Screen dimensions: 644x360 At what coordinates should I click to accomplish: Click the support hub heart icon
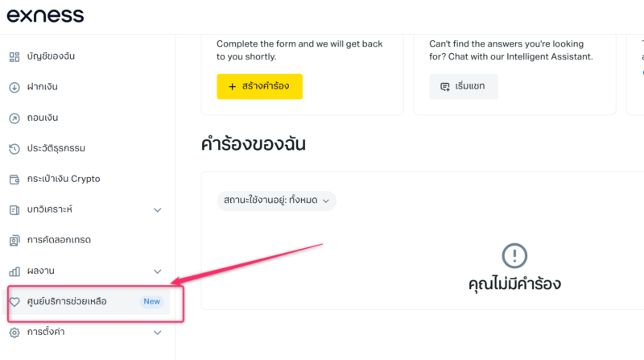click(x=14, y=302)
